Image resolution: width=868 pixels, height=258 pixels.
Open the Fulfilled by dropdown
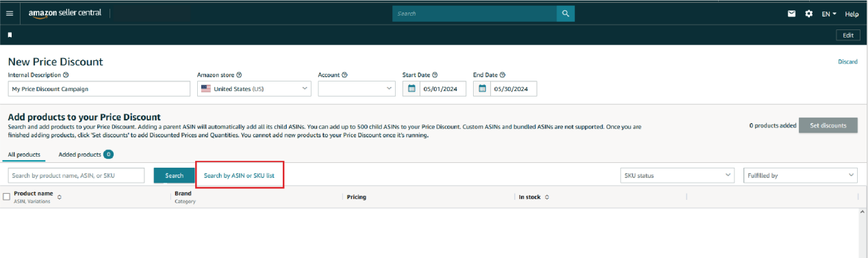pyautogui.click(x=800, y=175)
